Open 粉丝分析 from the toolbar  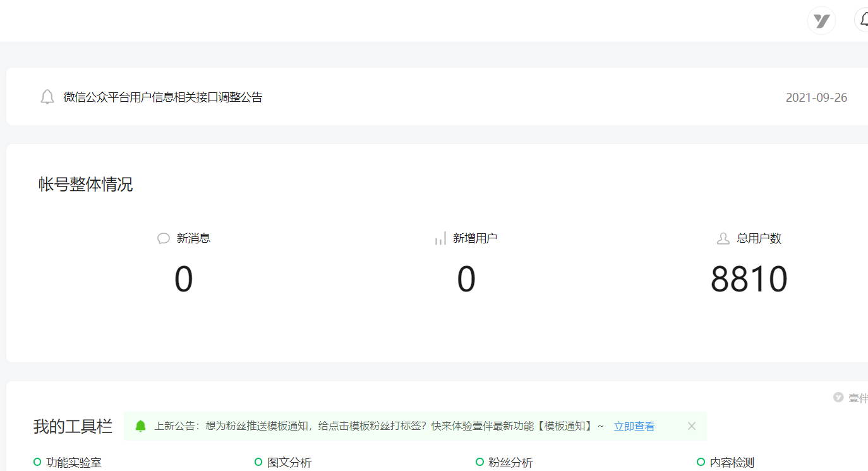[510, 463]
